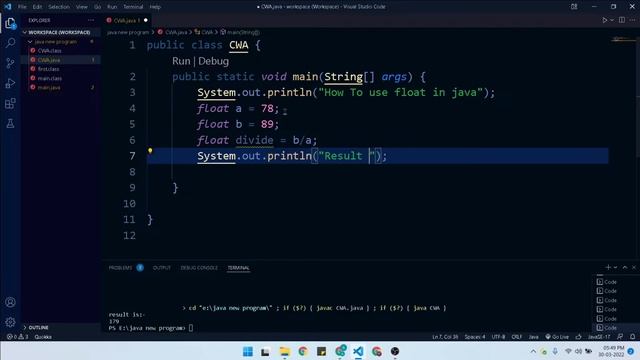This screenshot has width=640, height=360.
Task: Open the File menu
Action: click(x=22, y=7)
